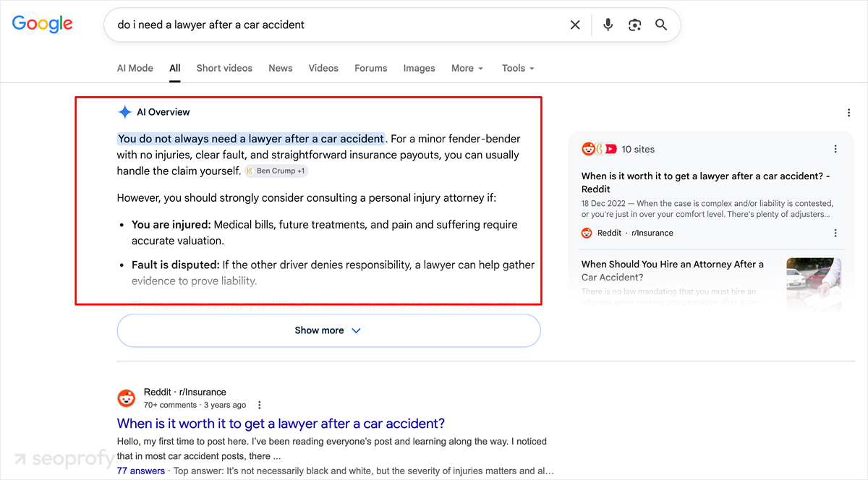Click the 77 answers link
868x480 pixels.
(x=141, y=471)
